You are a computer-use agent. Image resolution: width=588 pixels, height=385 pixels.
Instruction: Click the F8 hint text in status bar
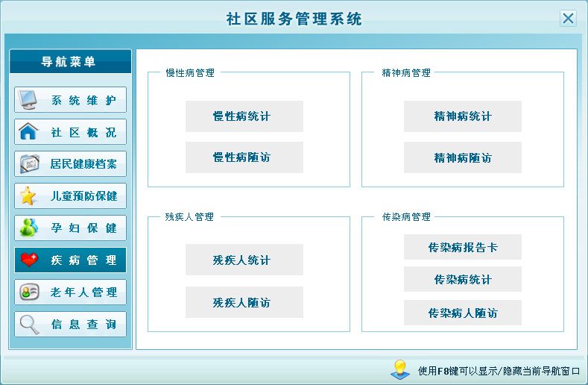(499, 371)
